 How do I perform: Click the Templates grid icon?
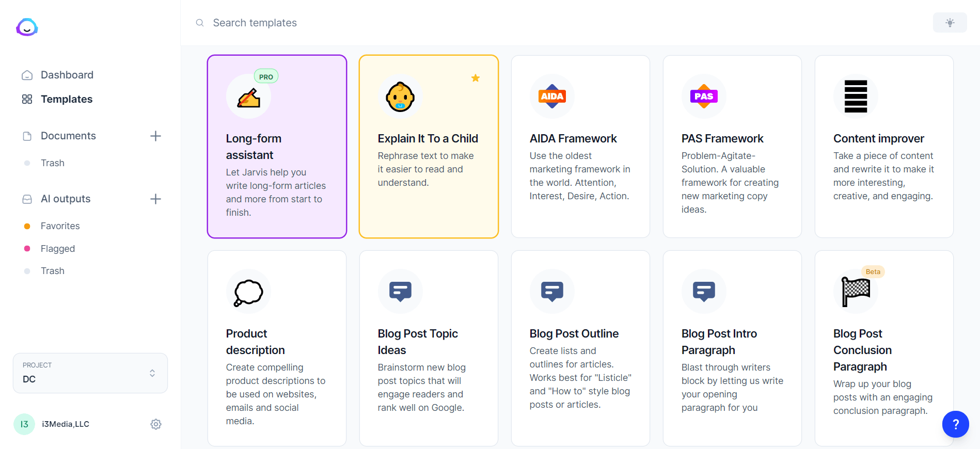click(27, 99)
